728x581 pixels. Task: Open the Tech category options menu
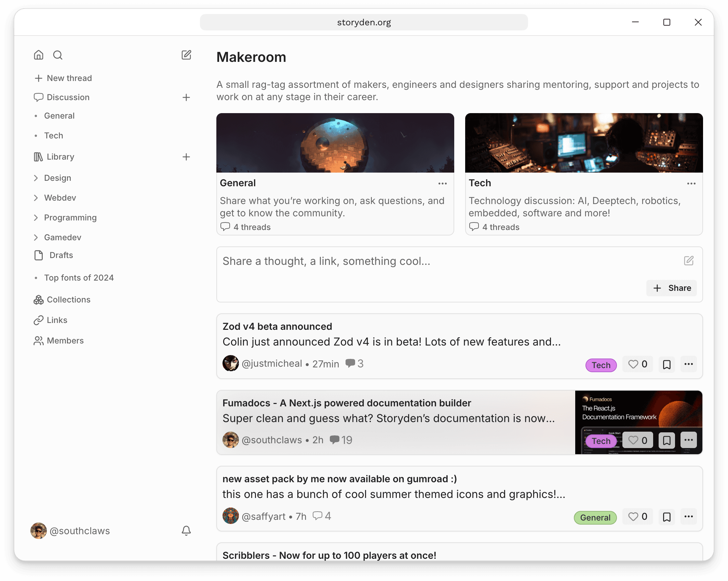coord(691,184)
